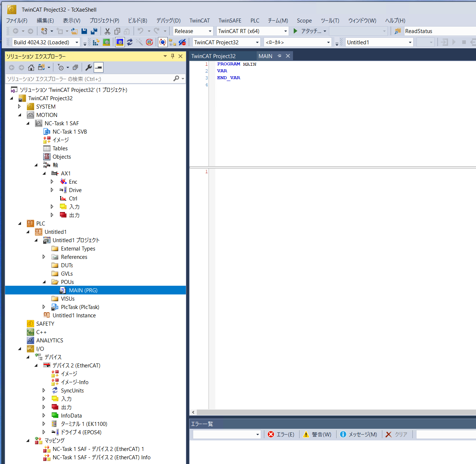Select the ターミナル 1 (EK1100) tree item
This screenshot has width=476, height=464.
(x=84, y=424)
